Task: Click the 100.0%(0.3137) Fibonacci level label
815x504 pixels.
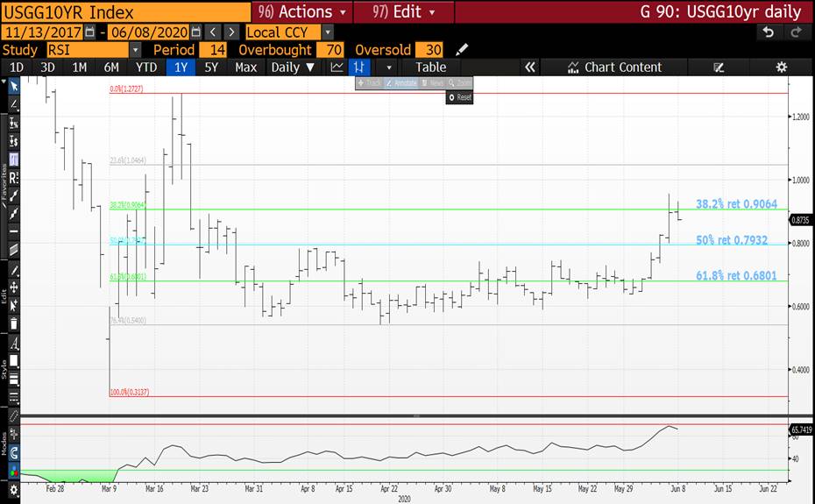Action: coord(130,392)
